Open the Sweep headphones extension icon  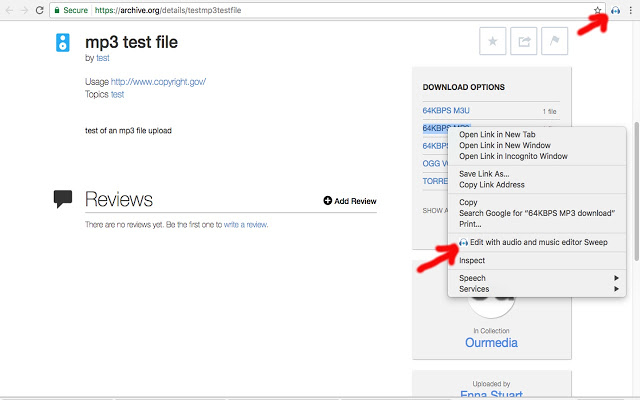616,10
